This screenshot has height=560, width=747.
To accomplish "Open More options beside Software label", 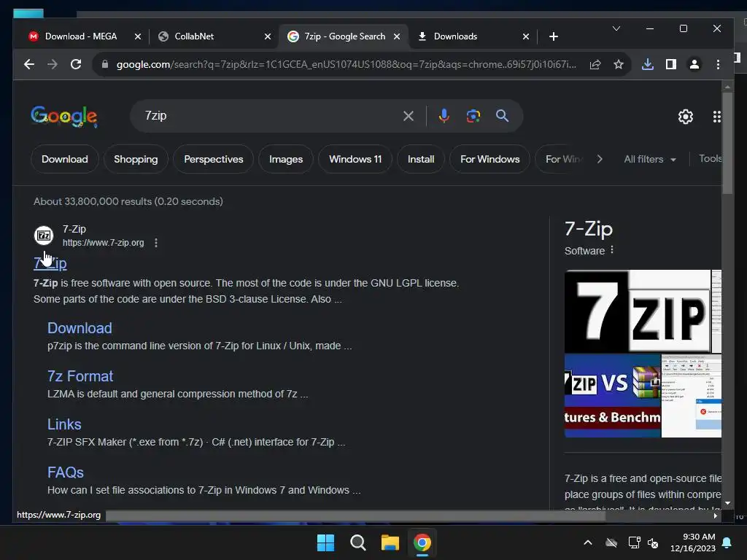I will click(x=612, y=250).
